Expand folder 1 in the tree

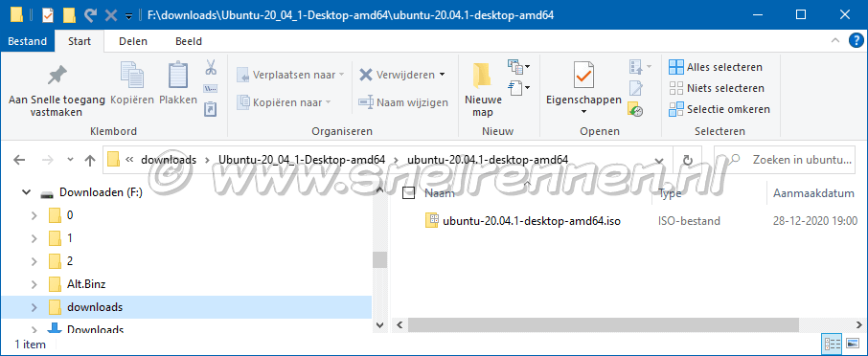point(34,238)
